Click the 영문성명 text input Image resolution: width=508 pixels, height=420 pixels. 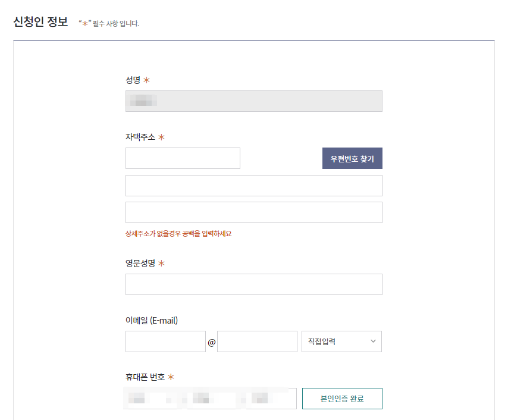253,284
